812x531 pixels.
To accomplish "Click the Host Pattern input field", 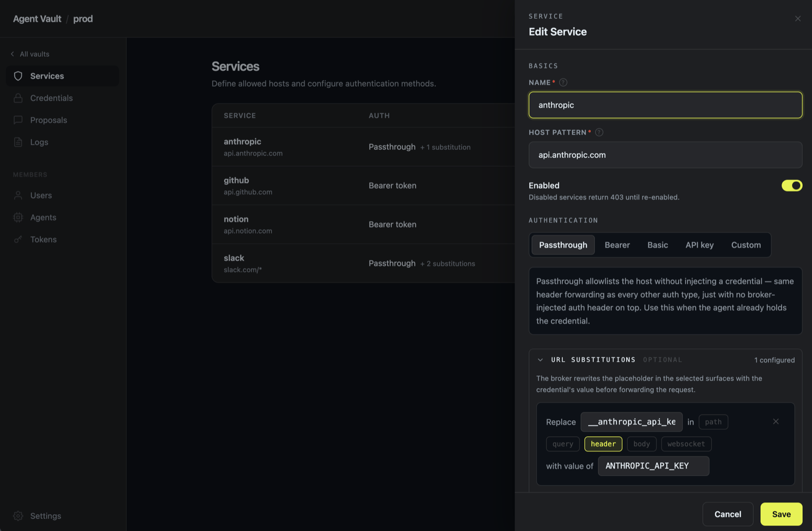I will tap(665, 155).
